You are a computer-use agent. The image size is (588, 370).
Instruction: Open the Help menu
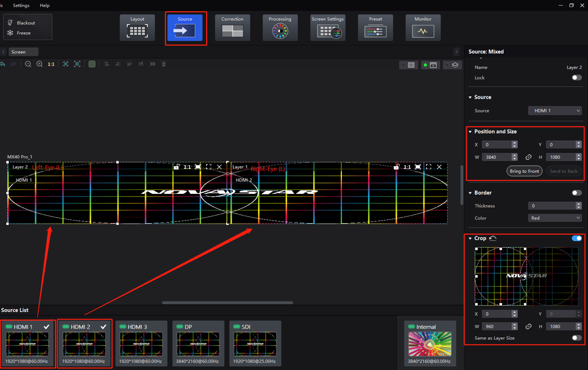click(45, 5)
